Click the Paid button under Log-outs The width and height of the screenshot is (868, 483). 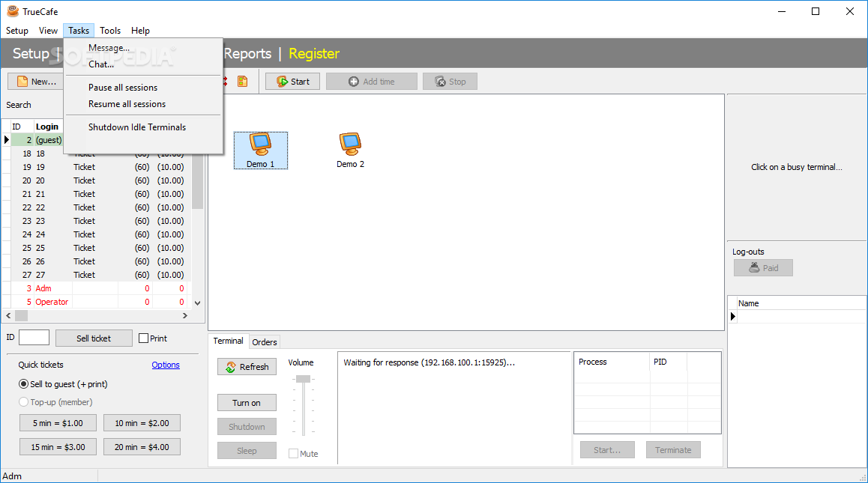763,268
